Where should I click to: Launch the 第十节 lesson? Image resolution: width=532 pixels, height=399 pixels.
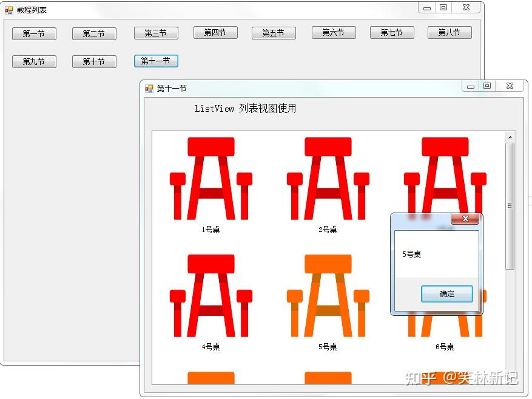pos(94,61)
